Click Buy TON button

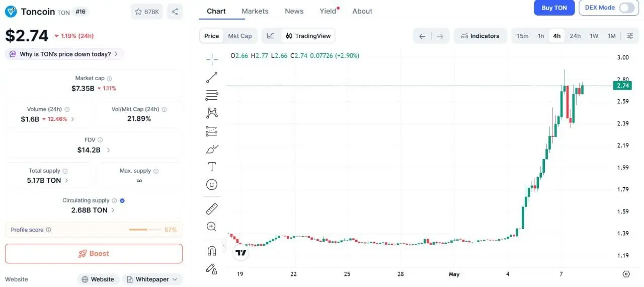[554, 8]
